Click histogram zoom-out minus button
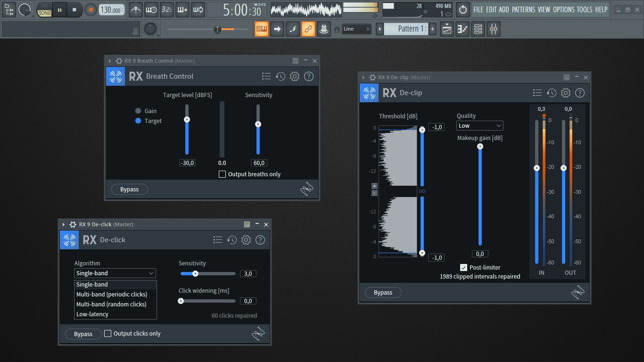The image size is (644, 362). pos(374,193)
